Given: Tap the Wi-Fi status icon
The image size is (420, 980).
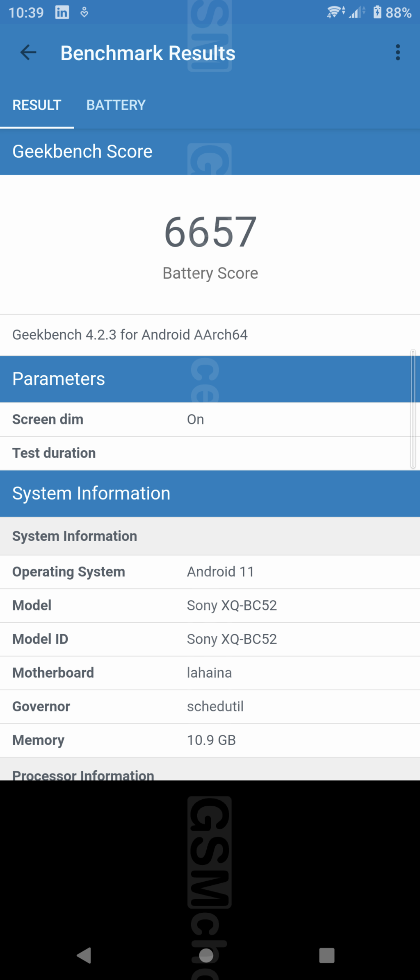Looking at the screenshot, I should point(336,12).
